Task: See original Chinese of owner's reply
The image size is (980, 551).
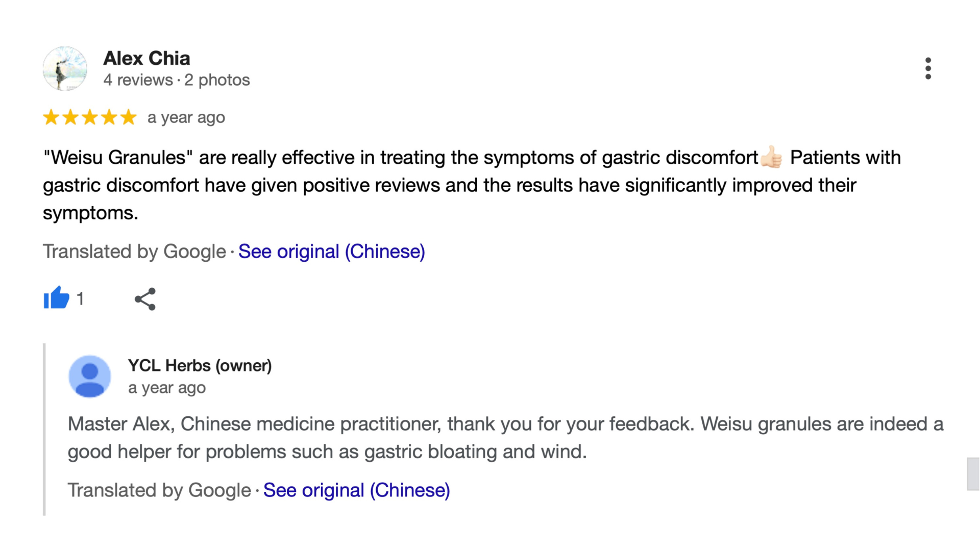Action: point(356,490)
